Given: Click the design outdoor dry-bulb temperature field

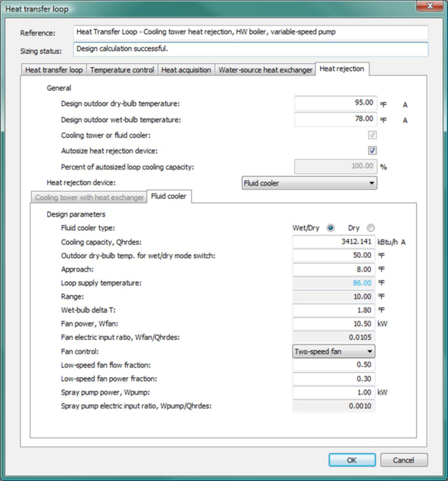Looking at the screenshot, I should [335, 103].
